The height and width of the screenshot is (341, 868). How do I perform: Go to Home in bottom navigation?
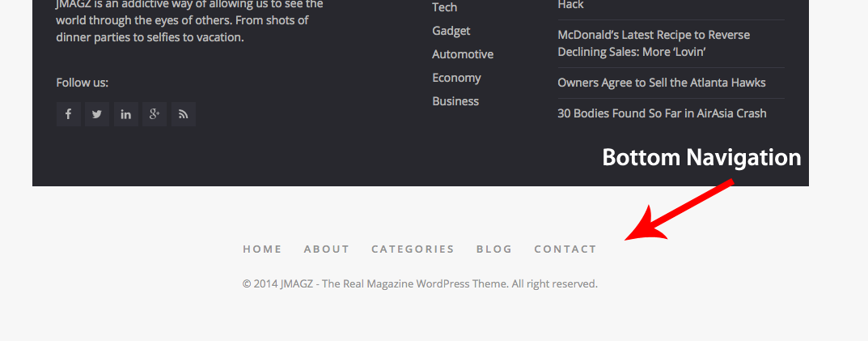(x=262, y=249)
